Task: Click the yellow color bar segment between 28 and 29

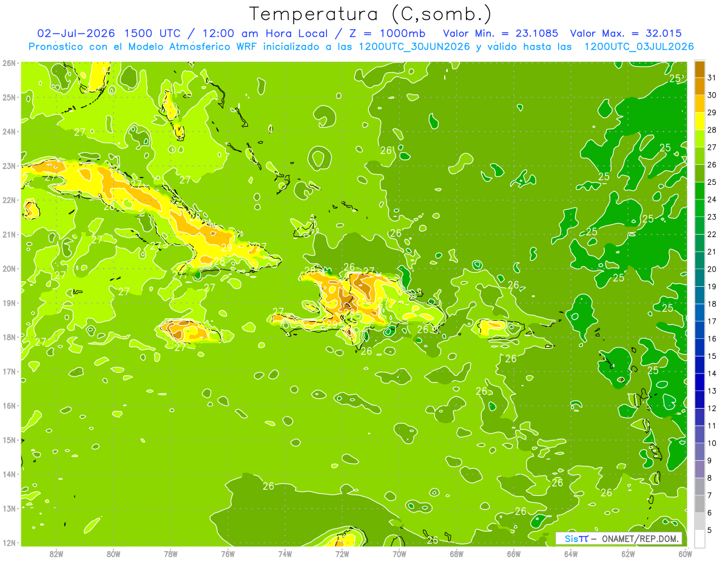Action: 699,121
